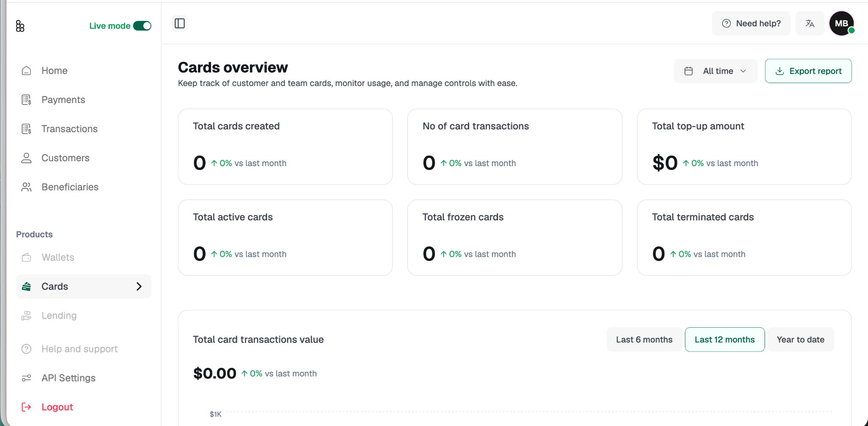Click the app logo icon

[x=20, y=26]
